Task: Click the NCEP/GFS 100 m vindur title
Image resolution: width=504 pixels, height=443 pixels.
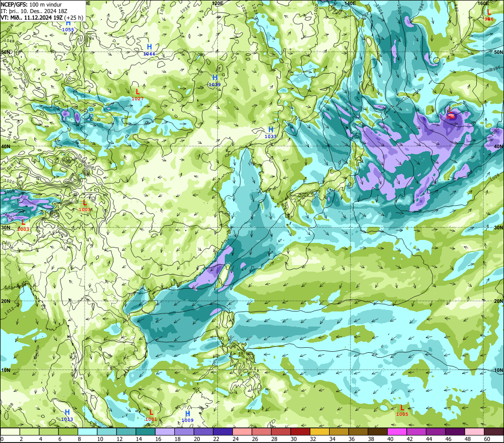Action: click(31, 5)
